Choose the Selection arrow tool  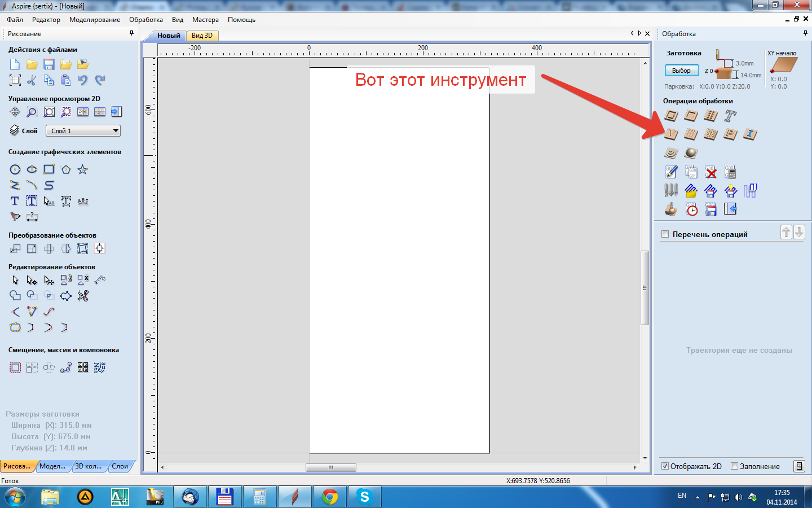point(15,280)
